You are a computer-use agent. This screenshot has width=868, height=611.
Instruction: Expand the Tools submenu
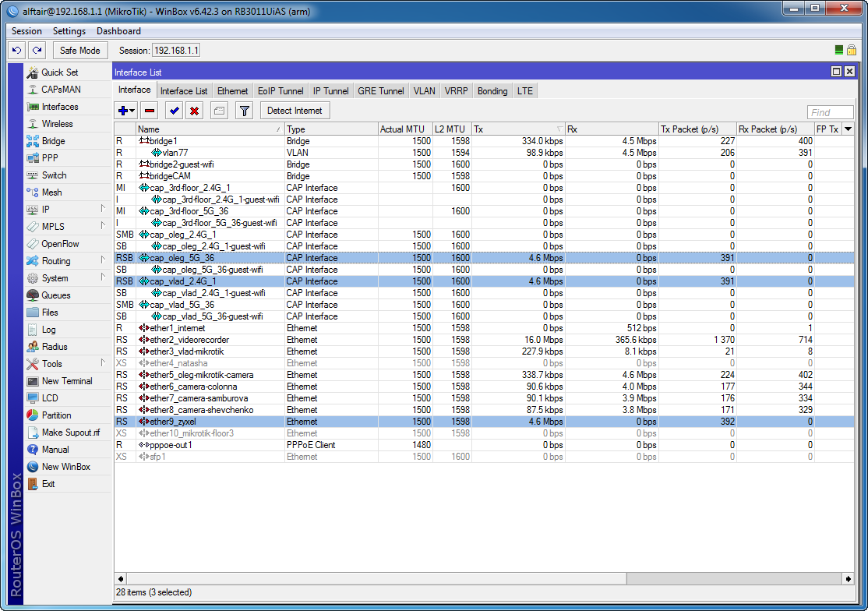(103, 363)
